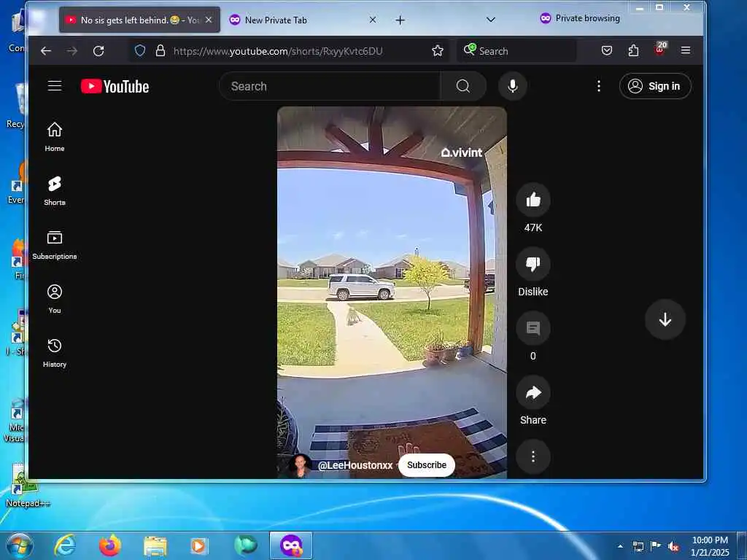The image size is (747, 560).
Task: Switch to the No sis gets left behind tab
Action: tap(139, 20)
